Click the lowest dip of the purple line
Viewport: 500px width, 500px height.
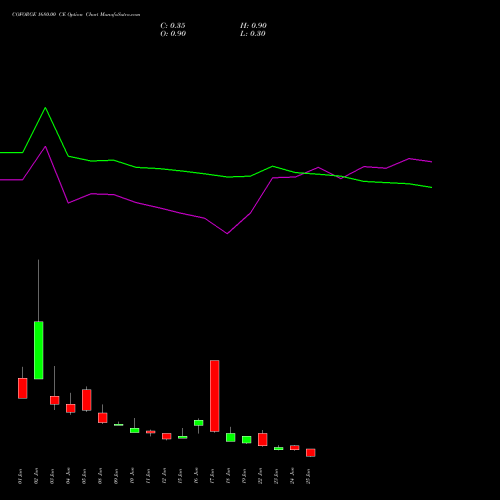pos(227,234)
